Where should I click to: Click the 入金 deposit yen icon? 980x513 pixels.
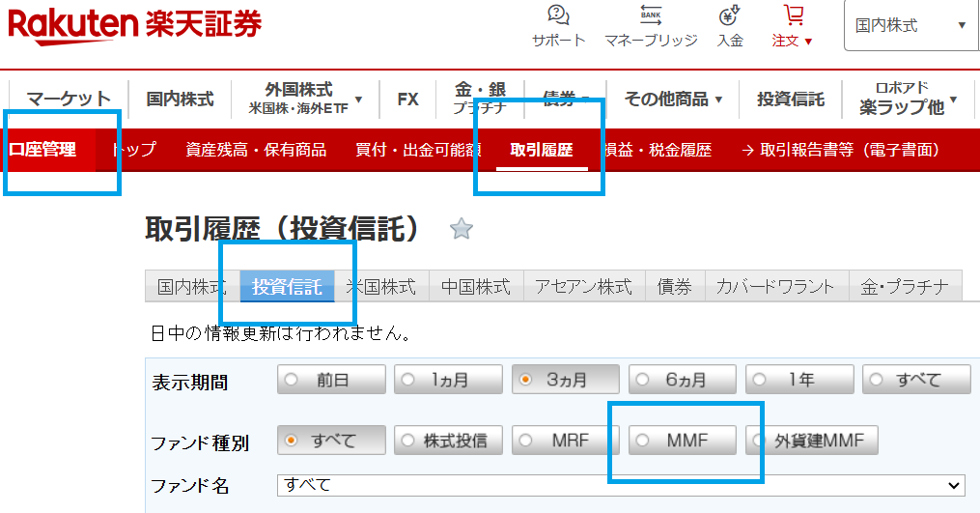click(730, 16)
